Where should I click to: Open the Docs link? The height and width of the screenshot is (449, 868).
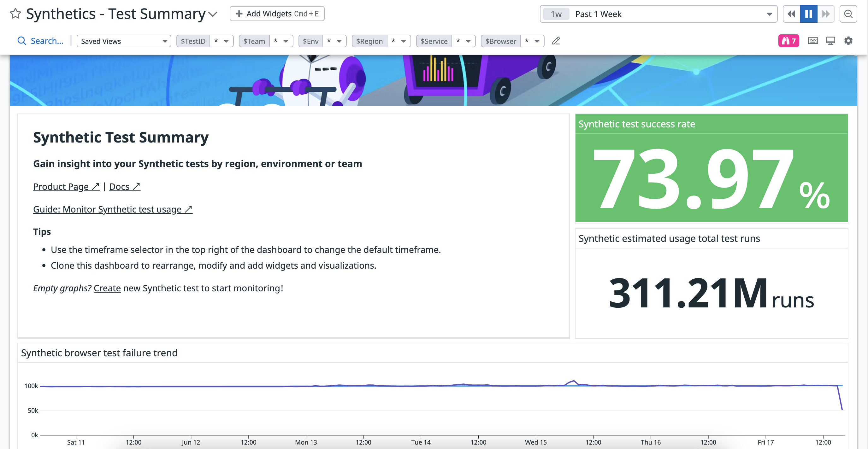click(125, 186)
